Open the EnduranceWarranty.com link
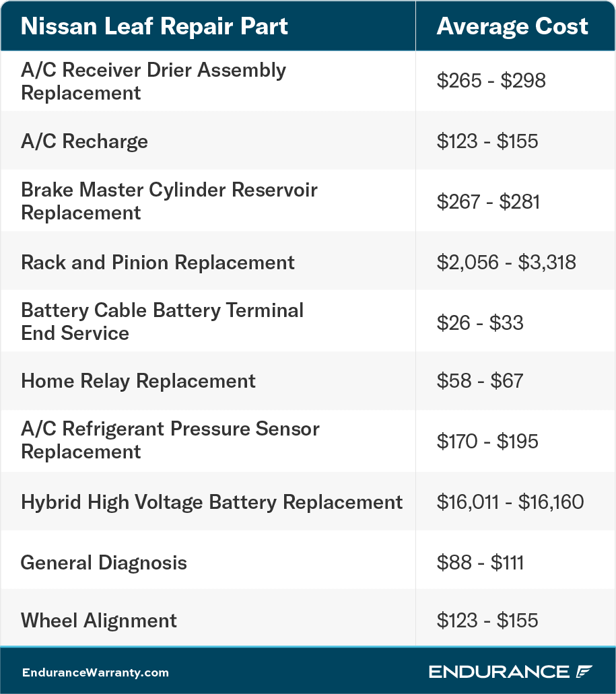The width and height of the screenshot is (616, 694). coord(96,672)
